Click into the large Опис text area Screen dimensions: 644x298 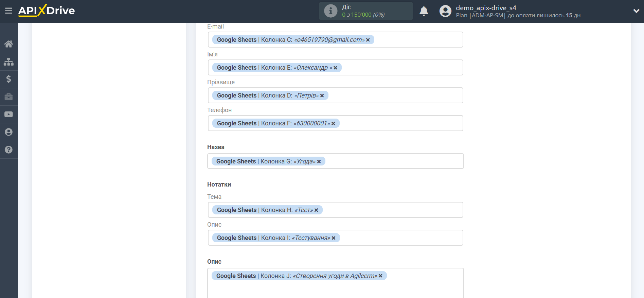coord(335,283)
